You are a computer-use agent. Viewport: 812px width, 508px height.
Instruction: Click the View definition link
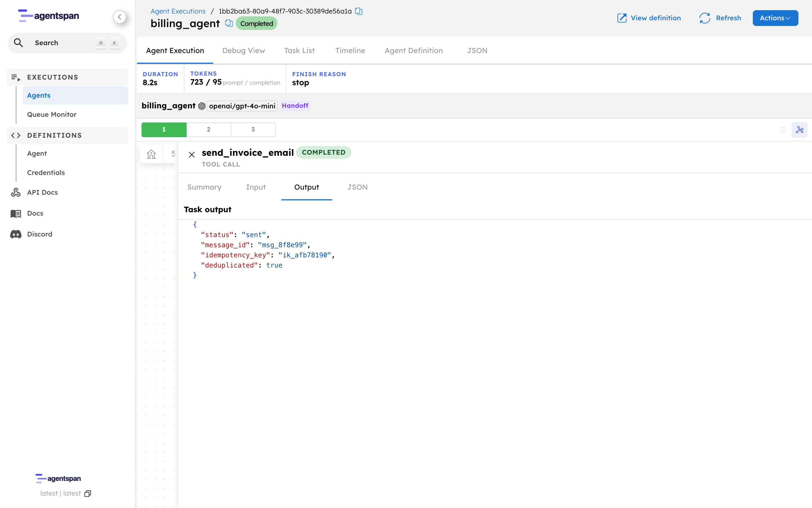649,18
